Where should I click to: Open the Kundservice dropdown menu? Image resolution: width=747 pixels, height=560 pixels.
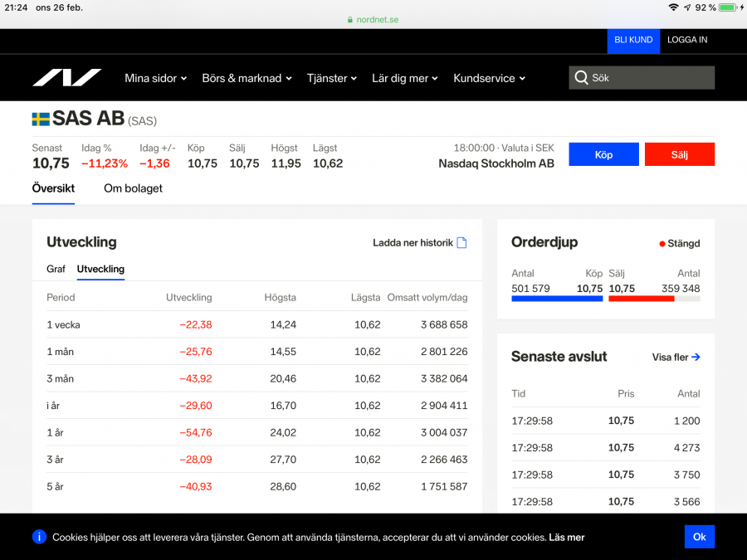(x=489, y=78)
